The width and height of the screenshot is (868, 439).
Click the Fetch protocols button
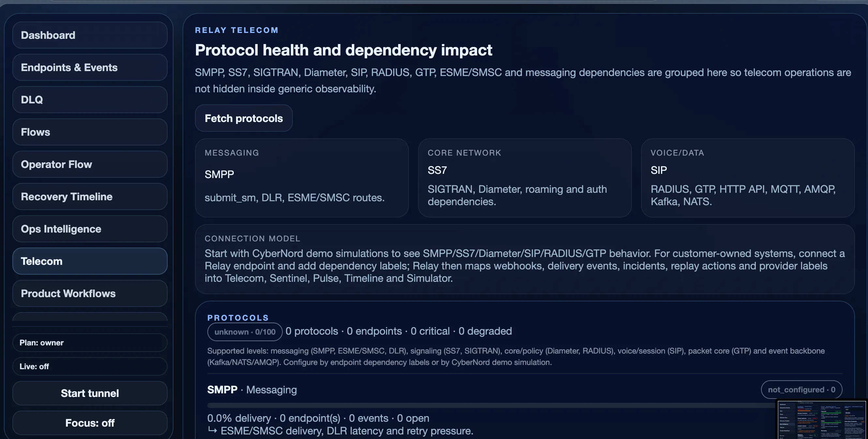(244, 118)
